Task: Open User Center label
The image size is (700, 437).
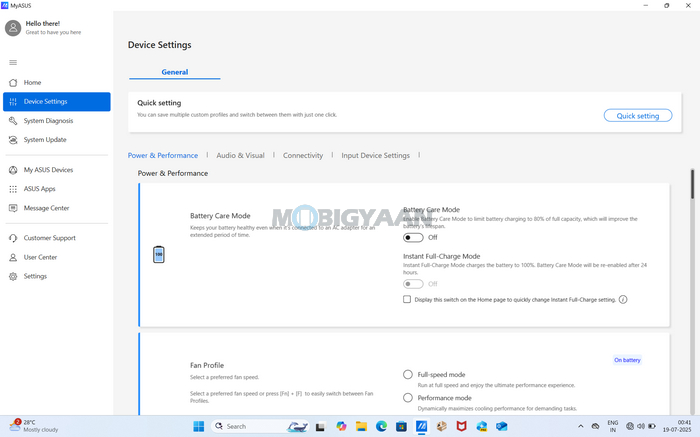Action: (40, 258)
